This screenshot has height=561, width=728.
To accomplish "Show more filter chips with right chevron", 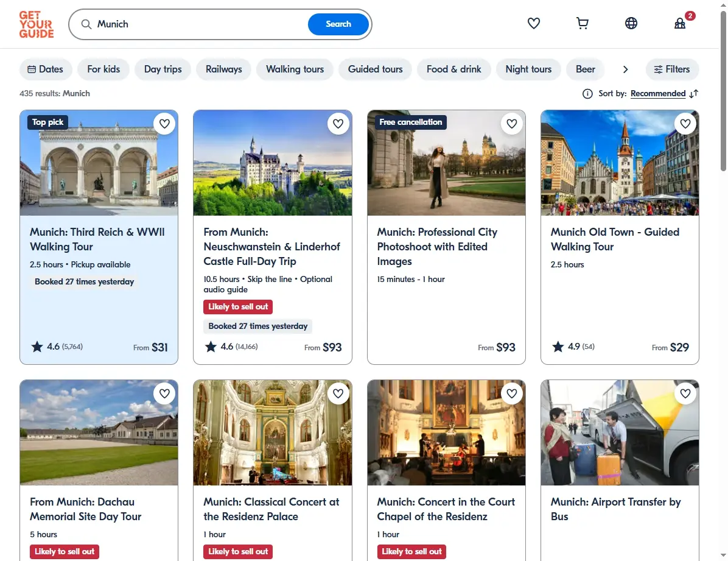I will [625, 69].
